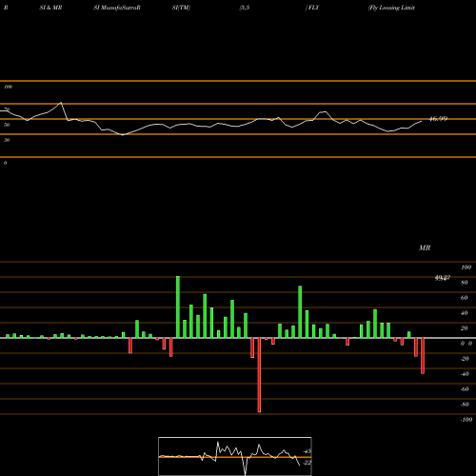Click the tallest green bar in MR histogram

point(178,307)
